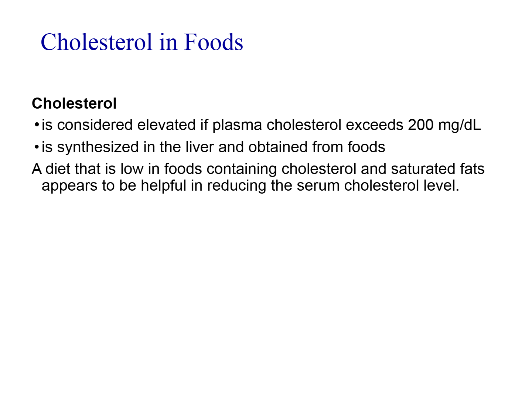The image size is (532, 399).
Task: Click the second bullet point marker
Action: [x=37, y=147]
